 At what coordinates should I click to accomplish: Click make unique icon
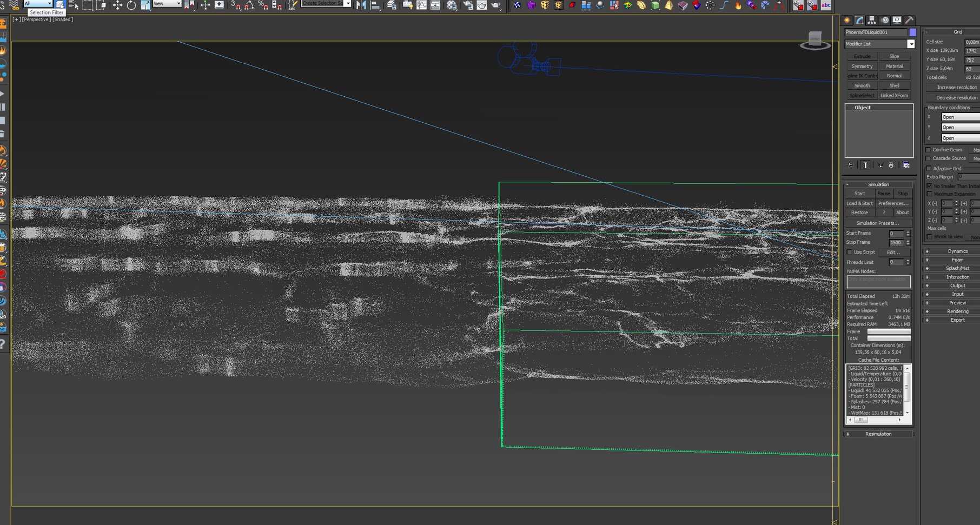880,165
